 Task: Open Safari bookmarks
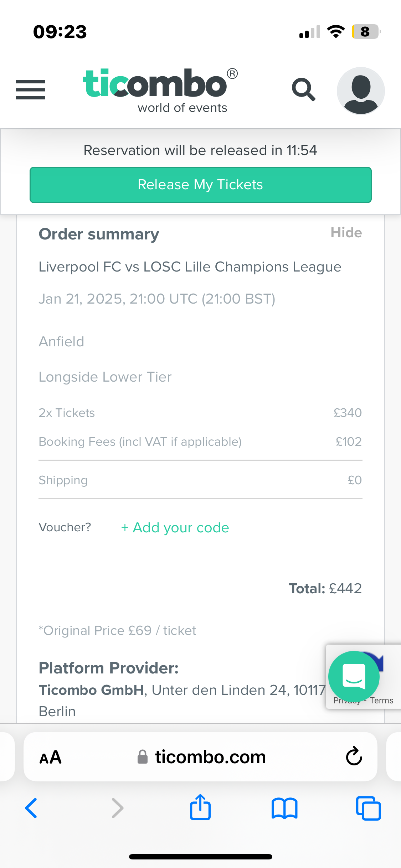284,808
